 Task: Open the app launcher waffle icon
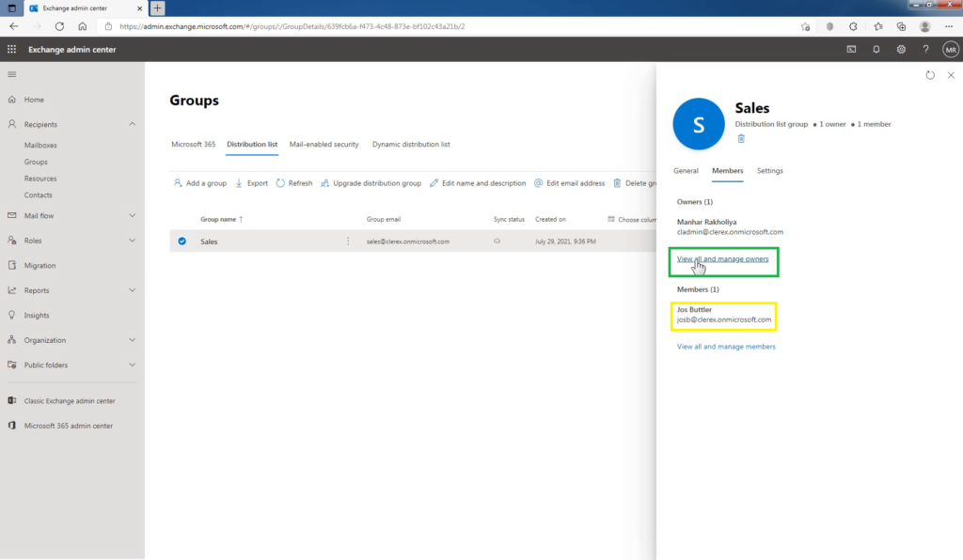pyautogui.click(x=11, y=49)
